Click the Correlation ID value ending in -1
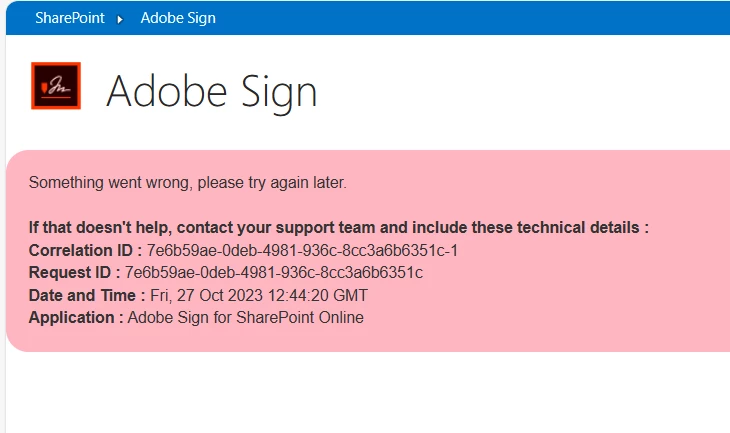Screen dimensions: 730x433 tap(302, 250)
